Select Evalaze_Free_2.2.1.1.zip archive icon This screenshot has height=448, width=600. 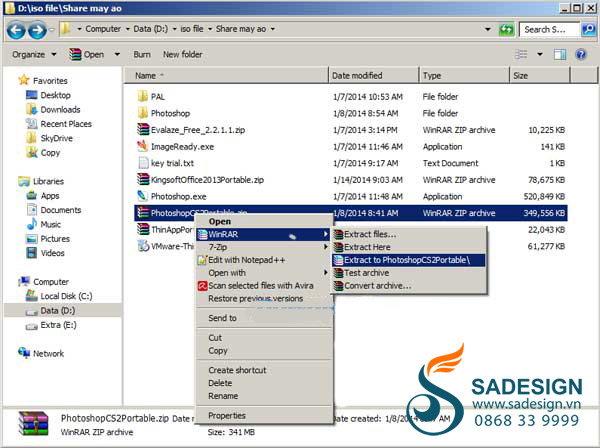coord(143,129)
